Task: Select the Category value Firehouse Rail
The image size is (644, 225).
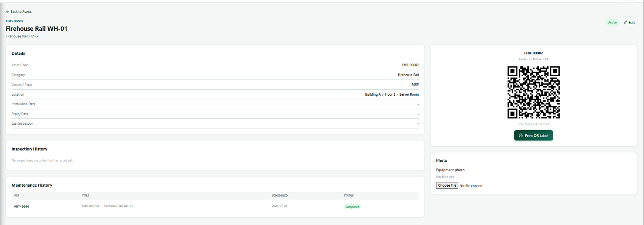Action: (x=408, y=75)
